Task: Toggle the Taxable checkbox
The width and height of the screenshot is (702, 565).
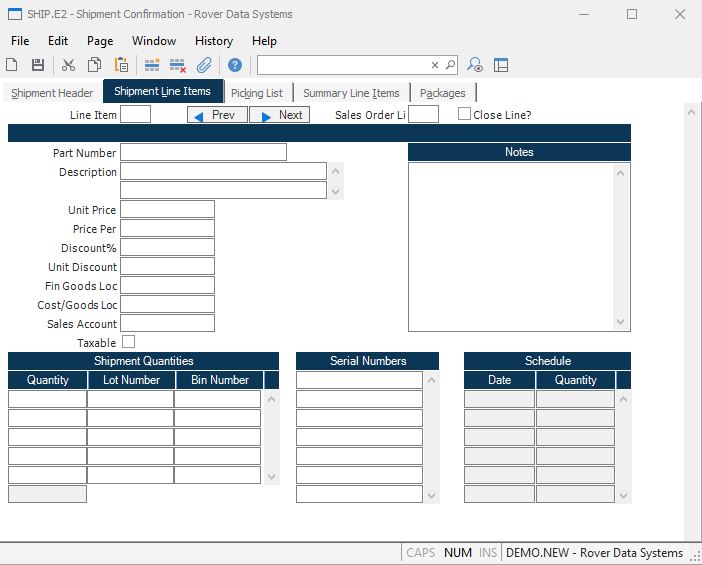Action: click(128, 342)
